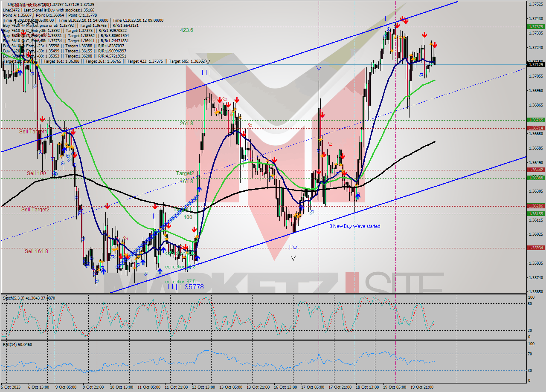This screenshot has width=546, height=392.
Task: Click '0 New Buy Wave started' annotation
Action: 354,226
